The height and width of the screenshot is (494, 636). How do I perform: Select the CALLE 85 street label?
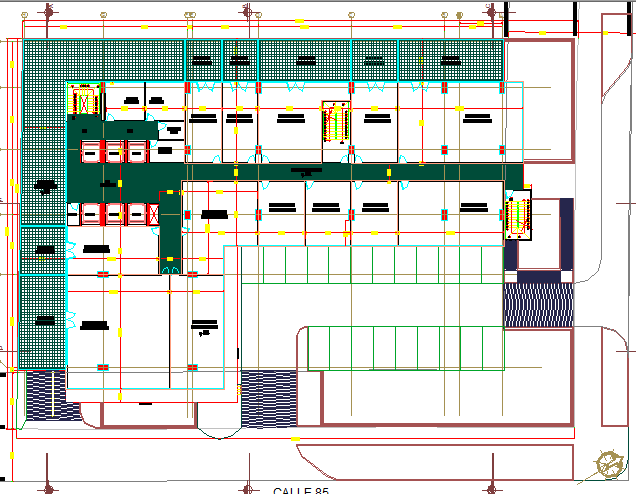click(x=300, y=490)
